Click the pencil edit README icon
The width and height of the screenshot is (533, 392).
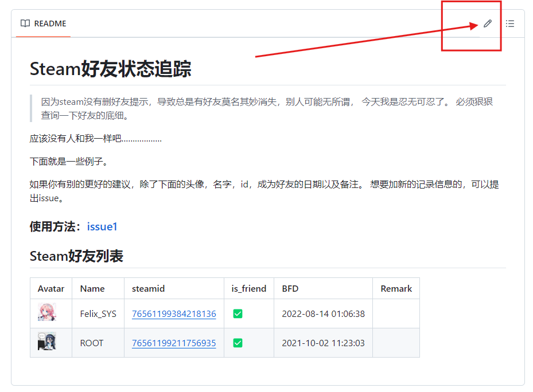point(488,23)
